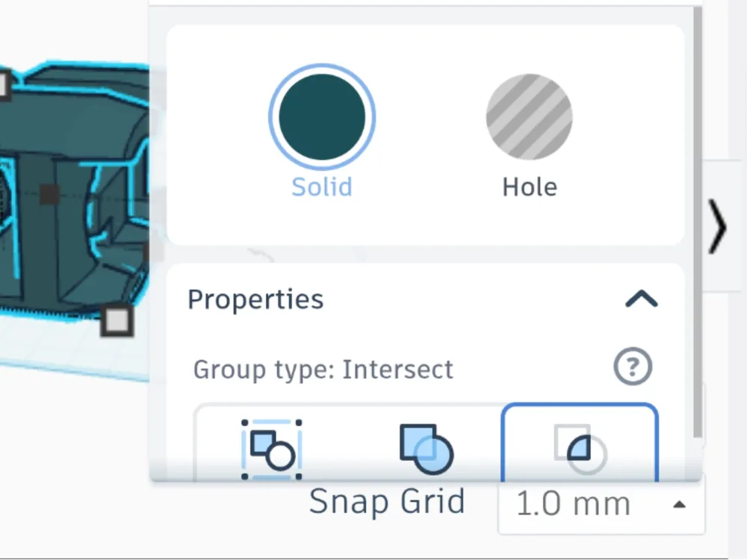Click the Solid text label
Screen dimensions: 747x560
point(322,187)
